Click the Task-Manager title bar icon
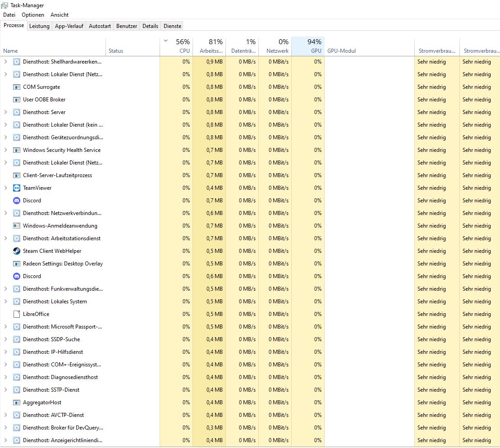Viewport: 500px width, 448px height. tap(5, 5)
